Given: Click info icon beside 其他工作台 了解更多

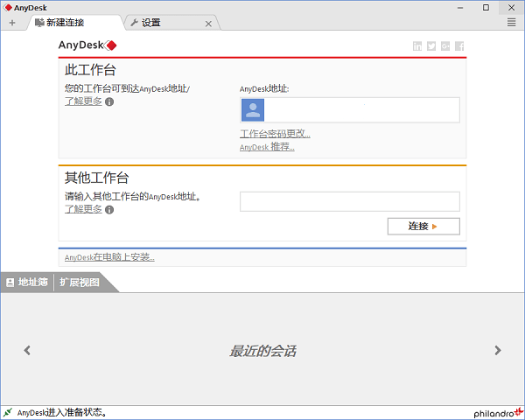Looking at the screenshot, I should 109,210.
